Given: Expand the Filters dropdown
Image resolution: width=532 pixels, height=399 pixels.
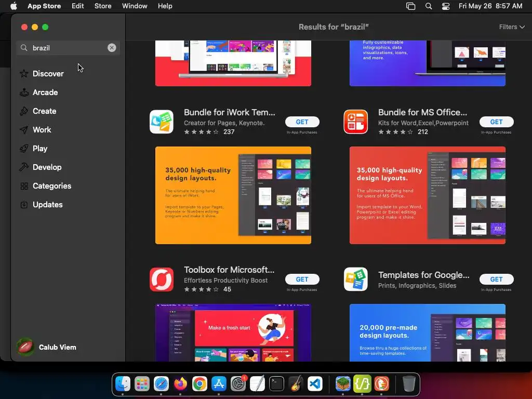Looking at the screenshot, I should (512, 27).
